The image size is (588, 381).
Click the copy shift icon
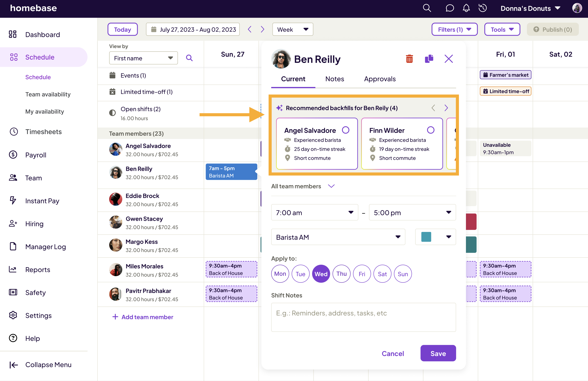[x=429, y=59]
